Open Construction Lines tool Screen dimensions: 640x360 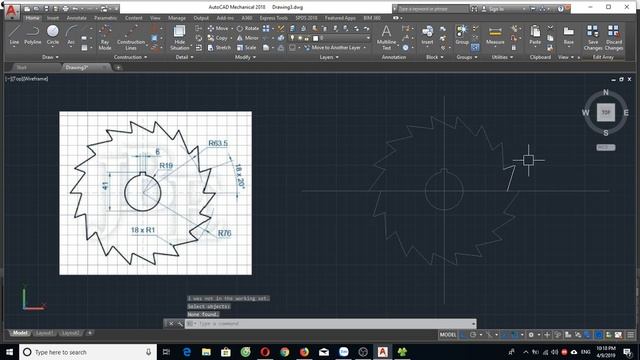tap(131, 37)
